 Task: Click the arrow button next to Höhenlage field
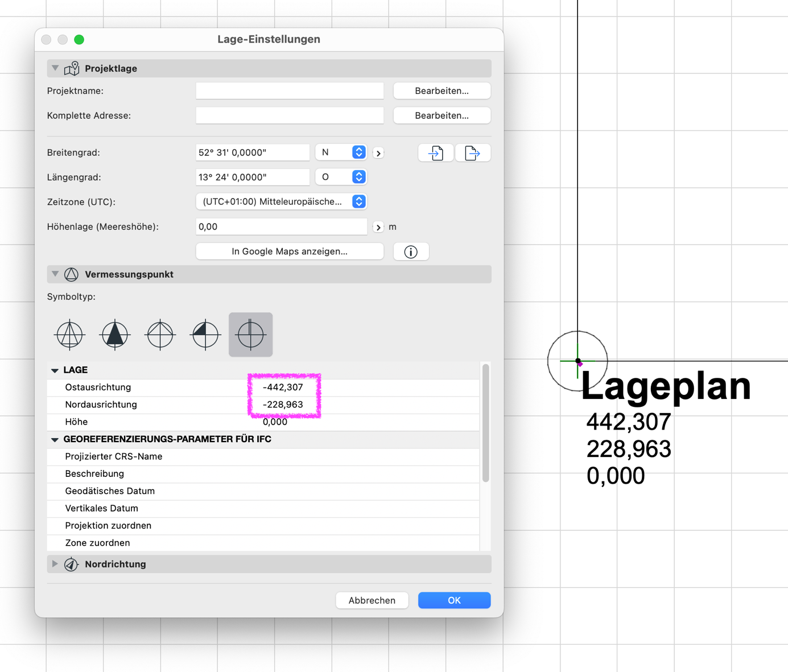(378, 227)
